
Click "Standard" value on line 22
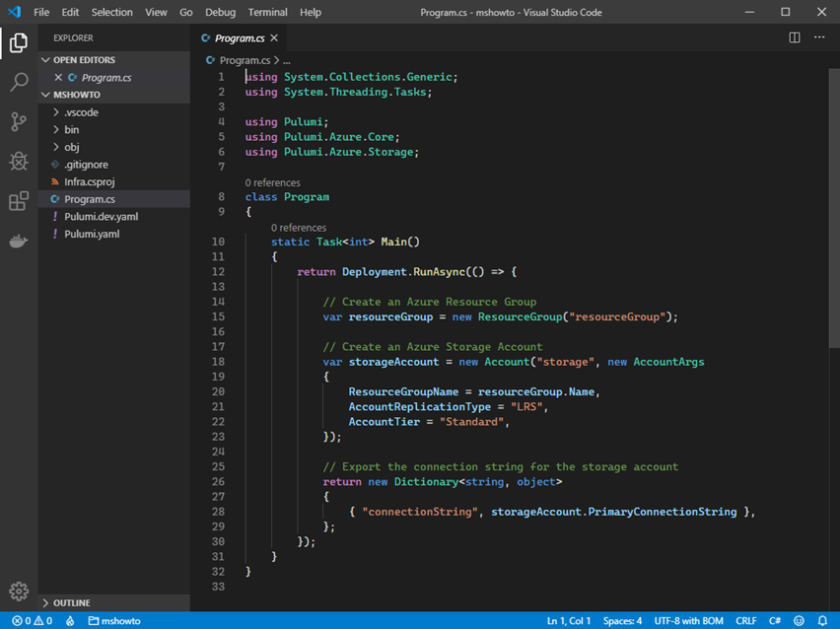(472, 422)
